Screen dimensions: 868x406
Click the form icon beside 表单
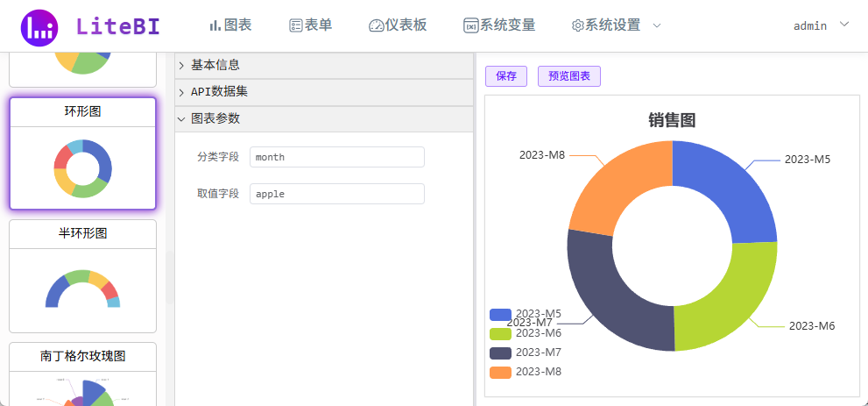pyautogui.click(x=296, y=25)
